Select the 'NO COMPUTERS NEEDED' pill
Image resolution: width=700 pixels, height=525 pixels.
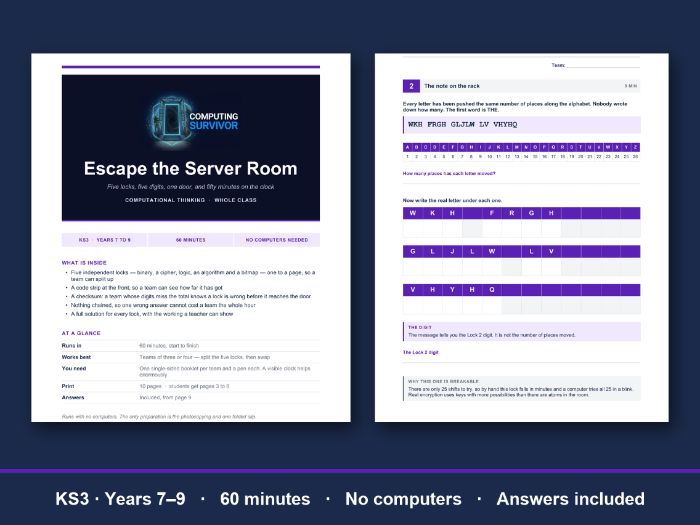click(277, 240)
